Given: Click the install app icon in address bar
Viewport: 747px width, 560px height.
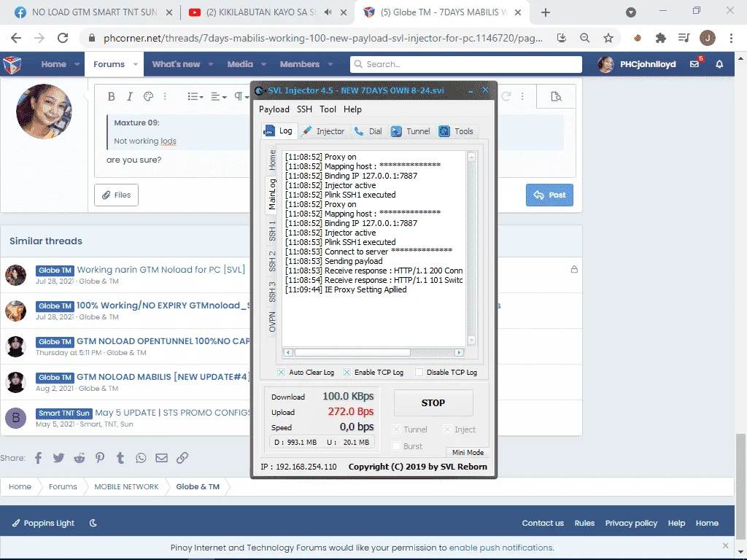Looking at the screenshot, I should click(562, 38).
